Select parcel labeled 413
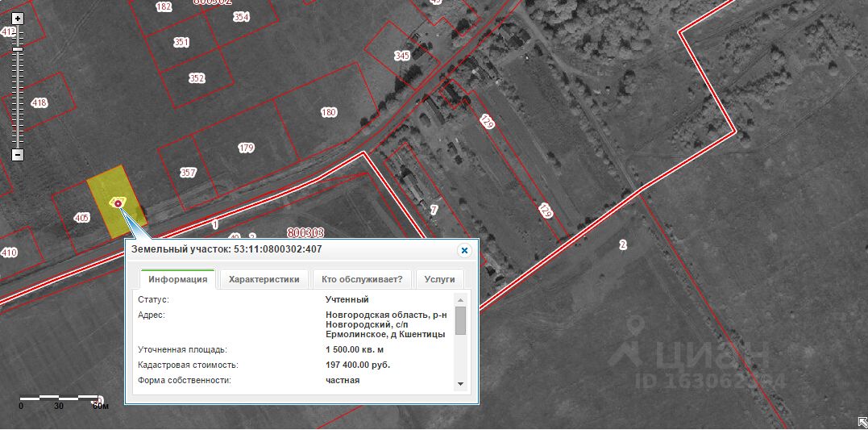868x430 pixels. click(x=7, y=31)
